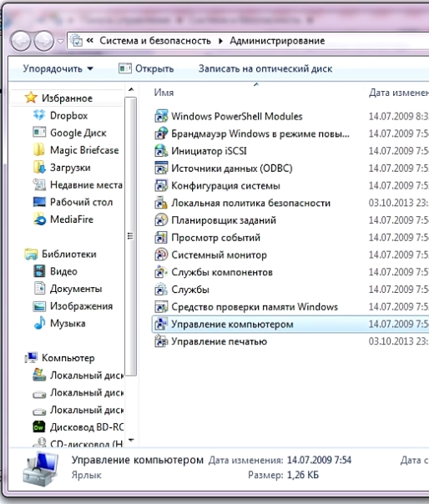Select Средство проверки памяти Windows icon

[x=161, y=307]
